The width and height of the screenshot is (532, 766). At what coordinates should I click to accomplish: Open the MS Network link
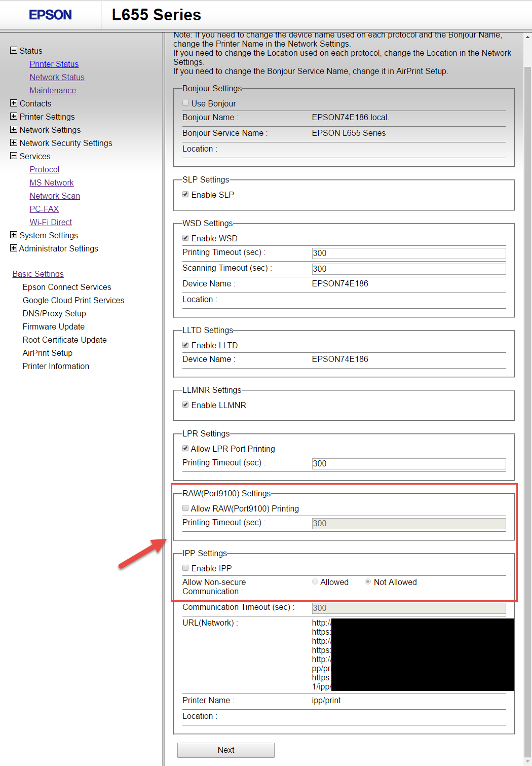click(x=52, y=183)
